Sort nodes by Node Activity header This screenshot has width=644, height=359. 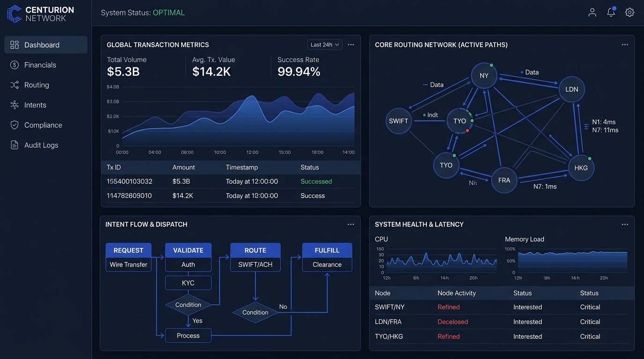pyautogui.click(x=456, y=293)
